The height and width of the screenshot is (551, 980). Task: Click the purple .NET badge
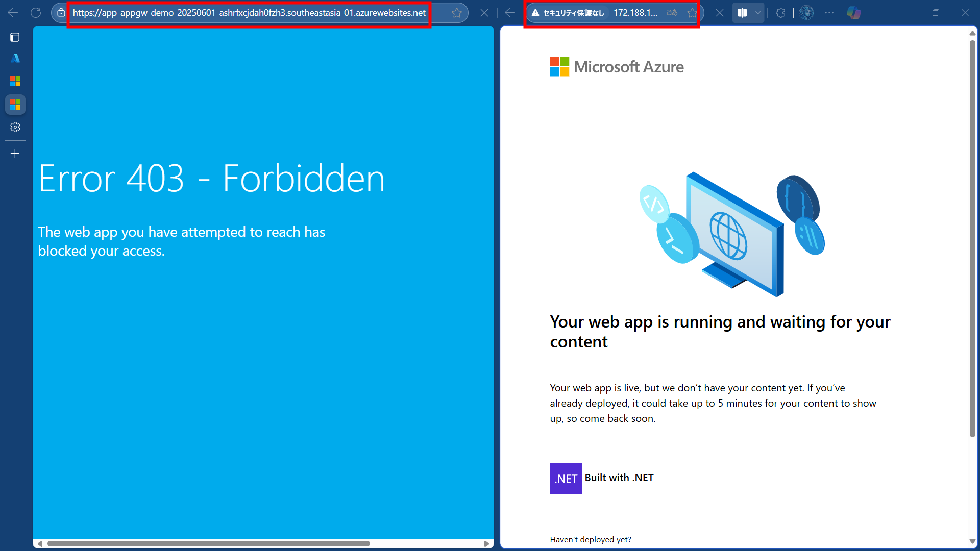tap(566, 479)
